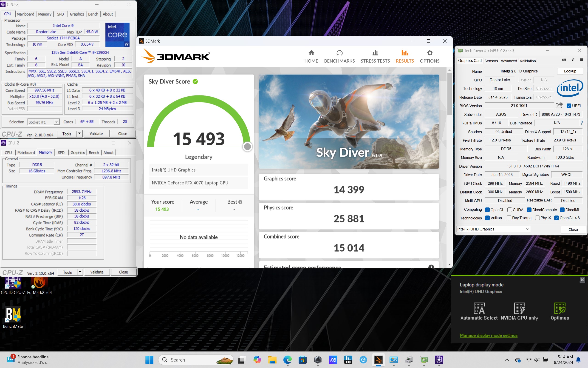Open File Explorer from the taskbar
This screenshot has height=368, width=588.
tap(272, 360)
